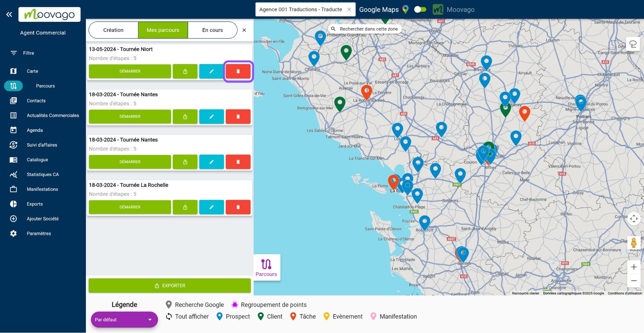The width and height of the screenshot is (644, 333).
Task: Open the 'Par défaut' legend dropdown
Action: point(124,320)
